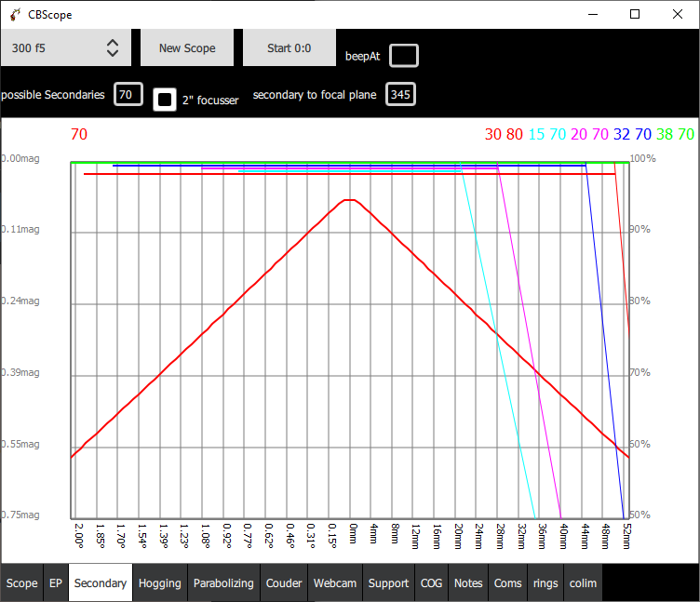Switch to the Scope tab

[x=22, y=582]
